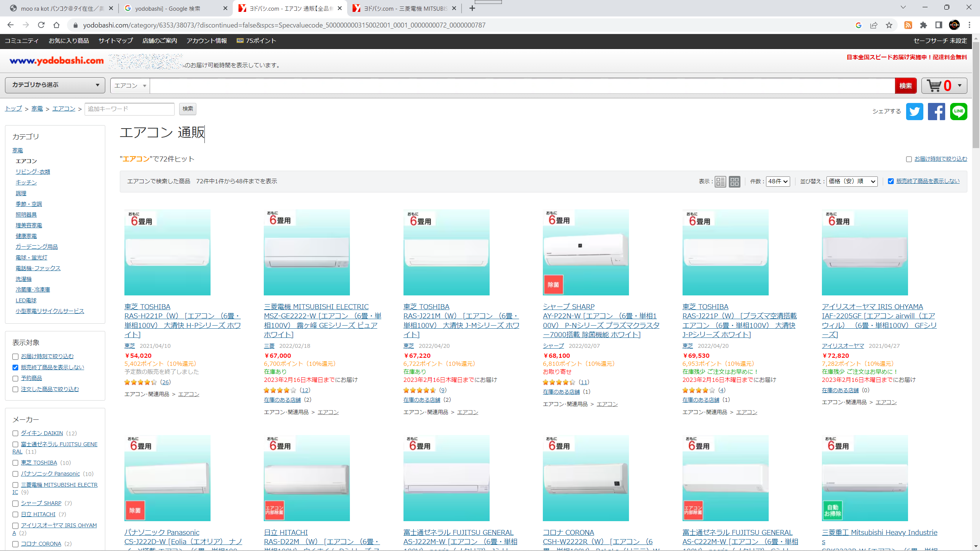Image resolution: width=980 pixels, height=551 pixels.
Task: Open the shopping cart icon
Action: pyautogui.click(x=934, y=86)
